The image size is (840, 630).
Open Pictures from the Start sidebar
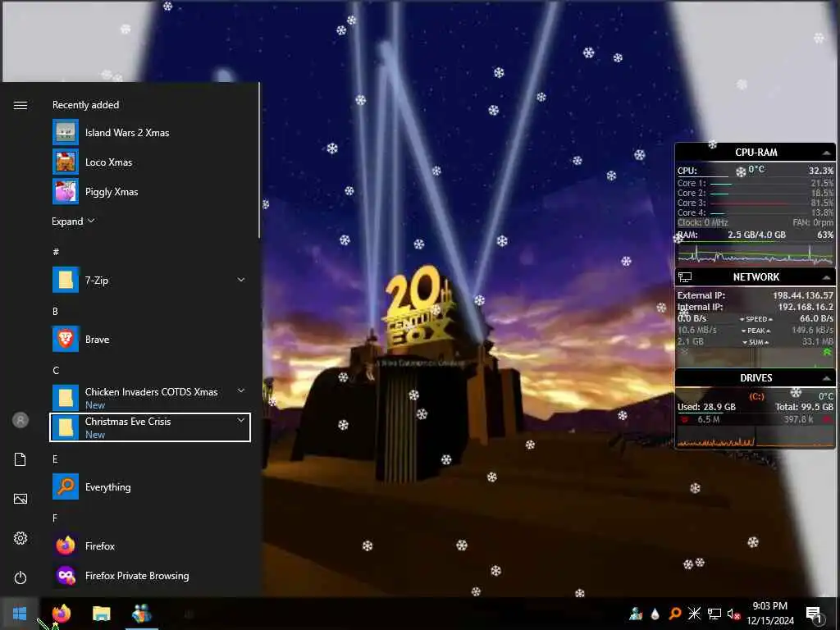click(21, 499)
